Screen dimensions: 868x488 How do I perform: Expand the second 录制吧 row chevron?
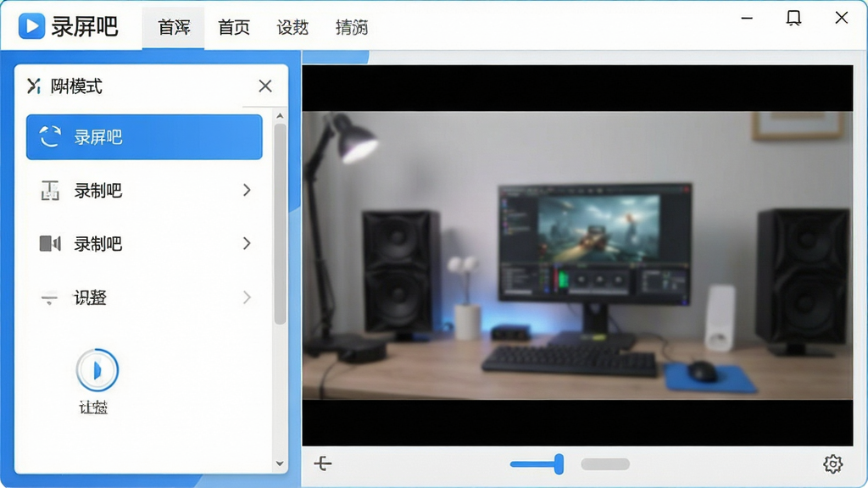coord(247,243)
